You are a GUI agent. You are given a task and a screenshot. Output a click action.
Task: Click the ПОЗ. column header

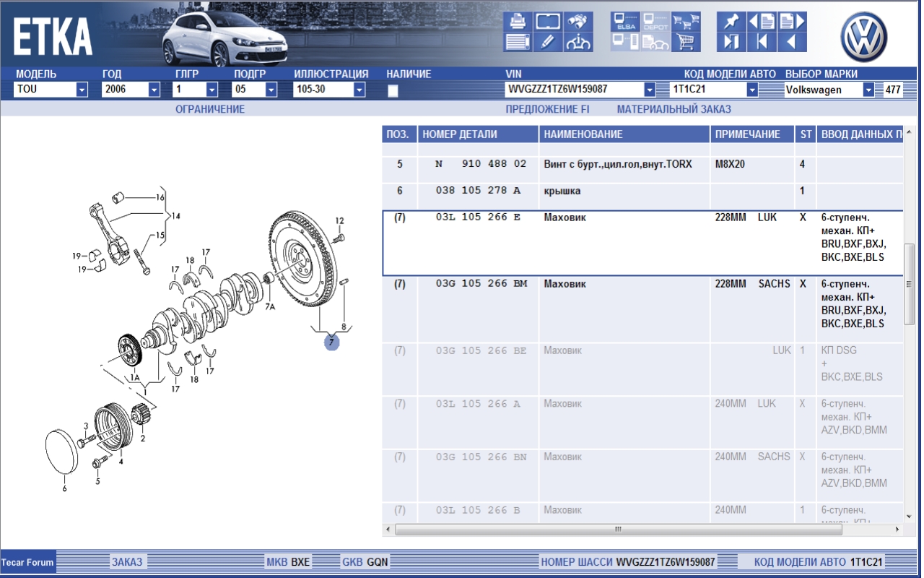pos(398,134)
